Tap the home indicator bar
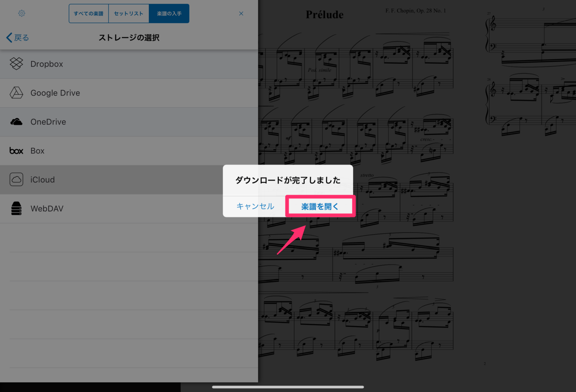 pos(288,387)
